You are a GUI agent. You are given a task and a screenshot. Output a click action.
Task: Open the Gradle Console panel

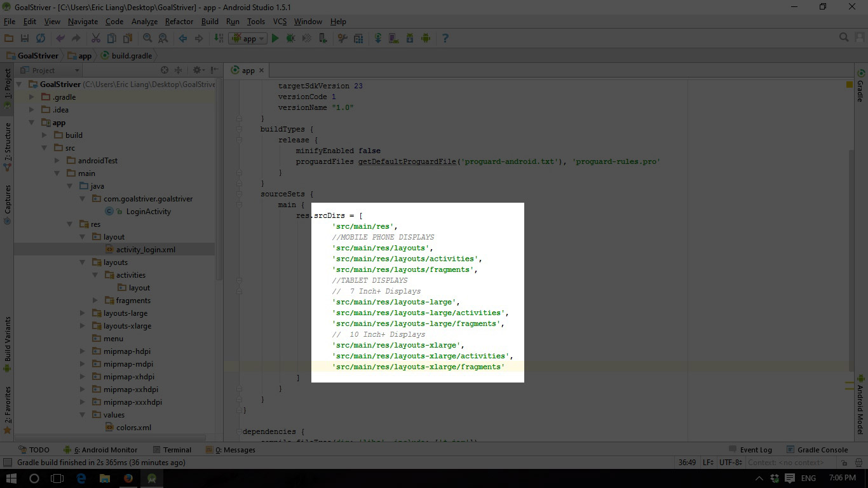pyautogui.click(x=817, y=450)
